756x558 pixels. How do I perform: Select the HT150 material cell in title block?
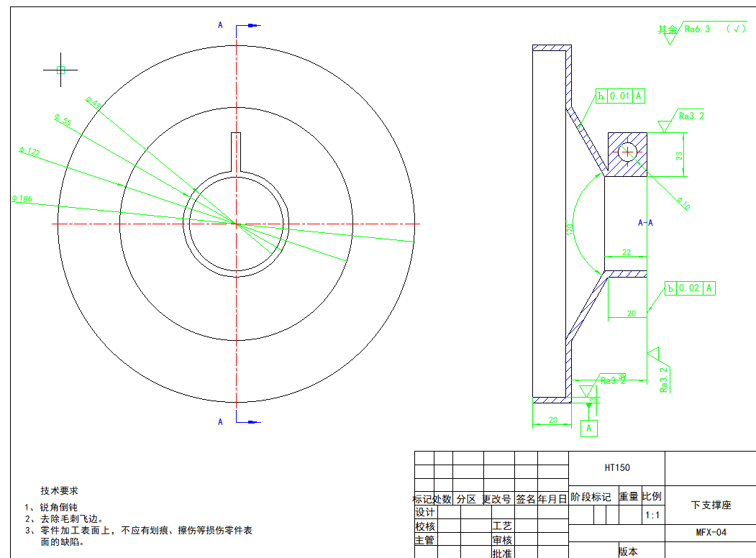pyautogui.click(x=616, y=468)
